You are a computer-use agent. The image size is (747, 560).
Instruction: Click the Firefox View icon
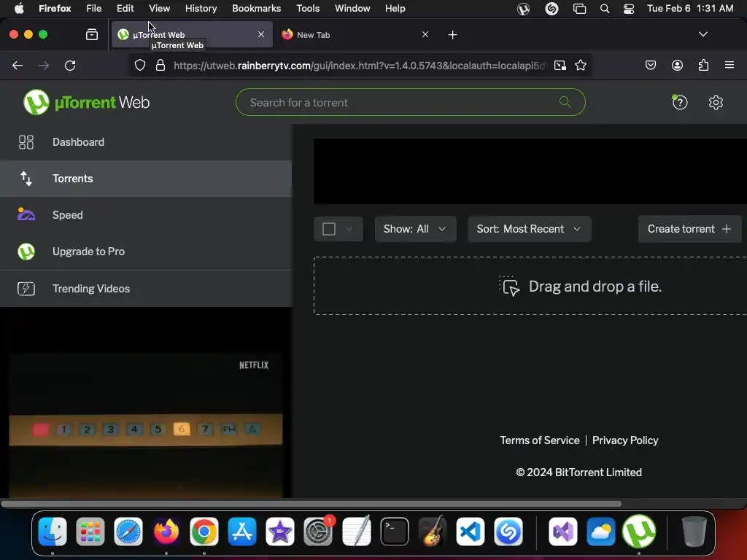click(92, 35)
